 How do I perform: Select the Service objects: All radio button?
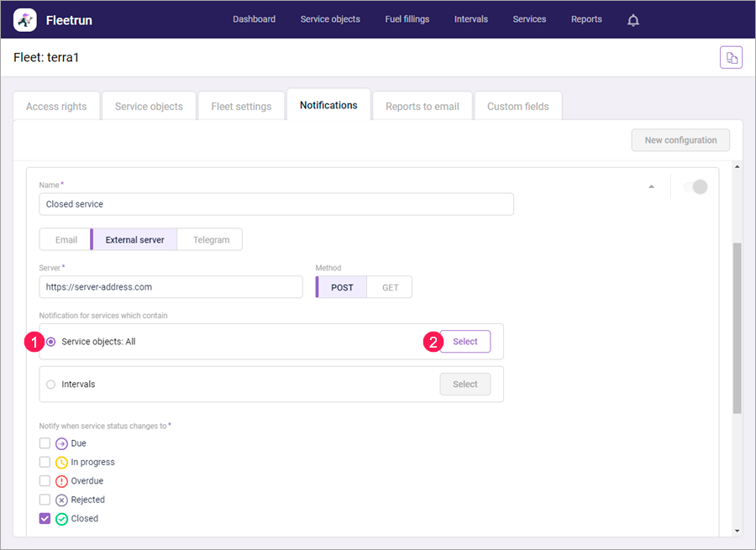pos(50,341)
